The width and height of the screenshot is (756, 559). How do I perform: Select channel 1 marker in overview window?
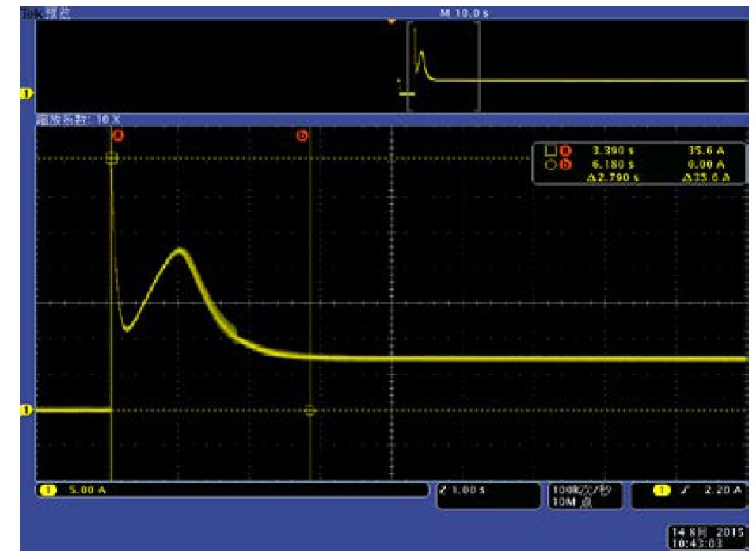tap(26, 95)
